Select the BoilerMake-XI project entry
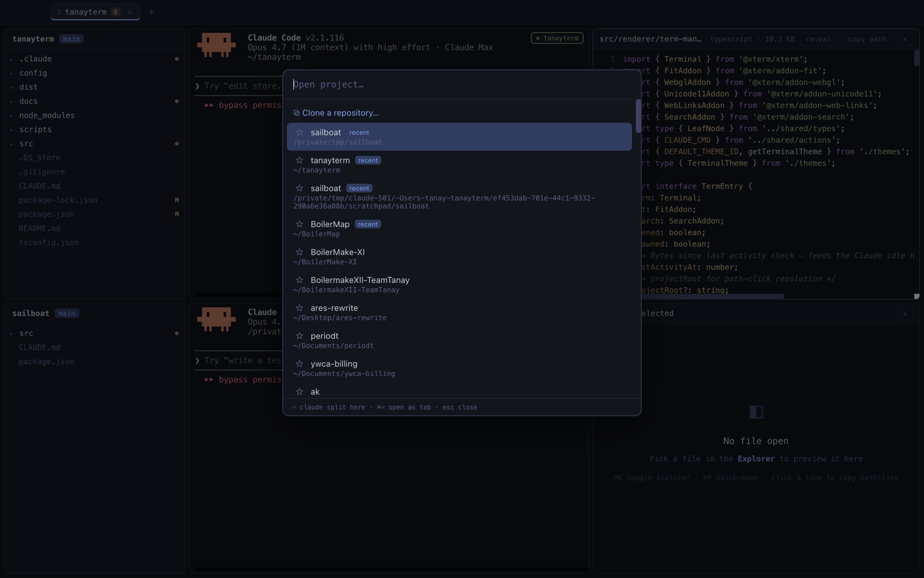924x578 pixels. point(459,257)
